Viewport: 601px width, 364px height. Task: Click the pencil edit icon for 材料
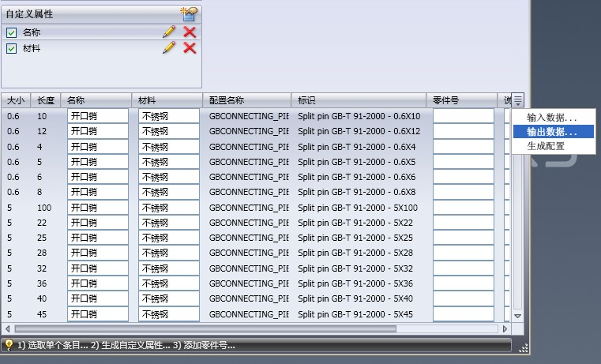click(x=169, y=48)
